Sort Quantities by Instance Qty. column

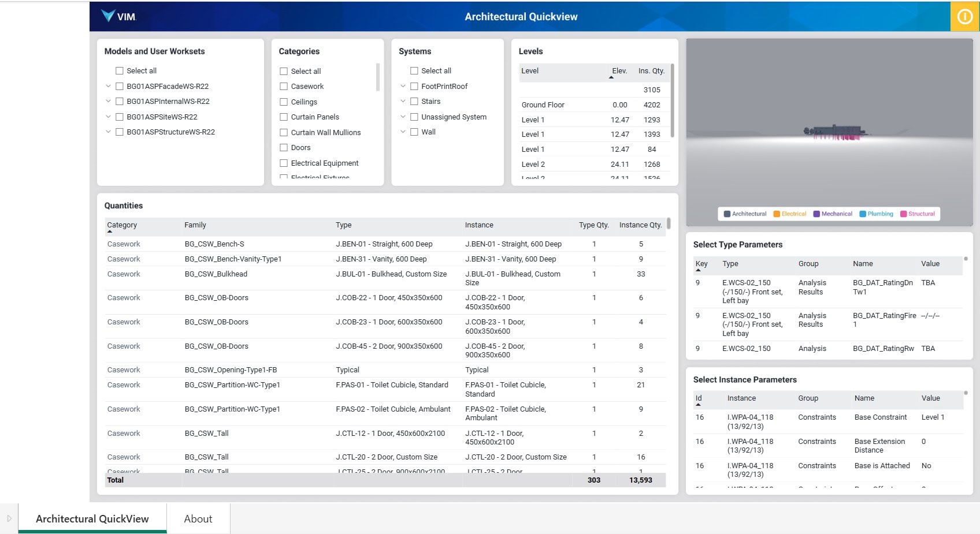tap(640, 225)
